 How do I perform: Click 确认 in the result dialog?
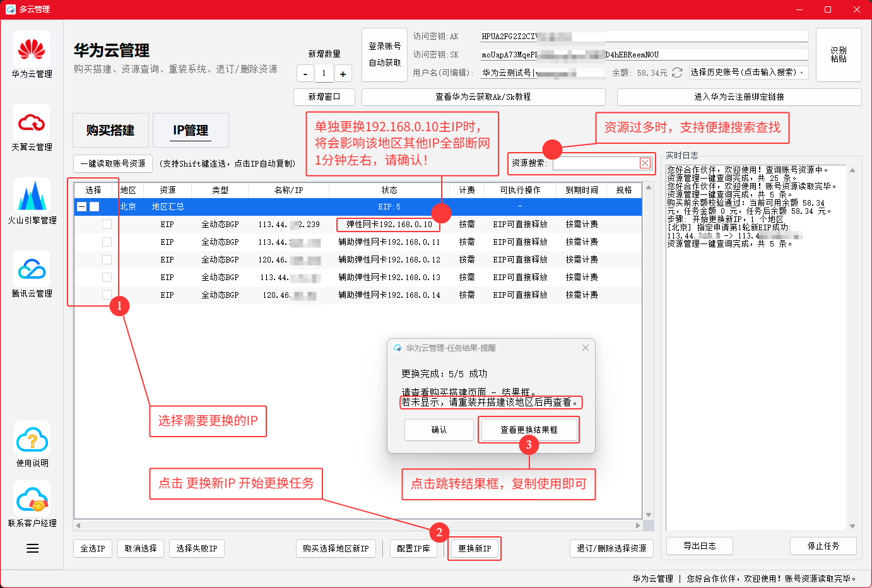(x=439, y=430)
